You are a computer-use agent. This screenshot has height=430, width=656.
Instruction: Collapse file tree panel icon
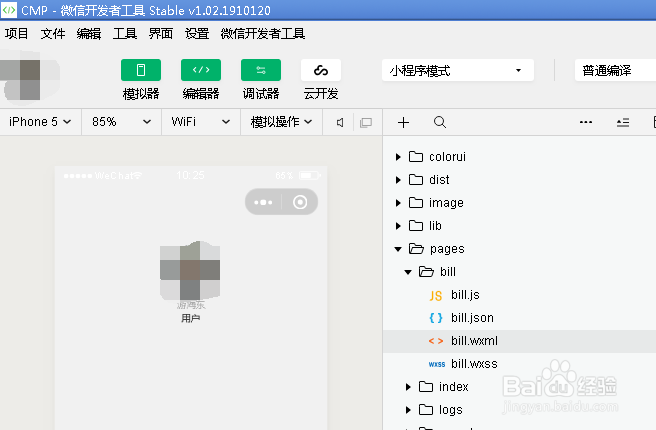pos(623,122)
